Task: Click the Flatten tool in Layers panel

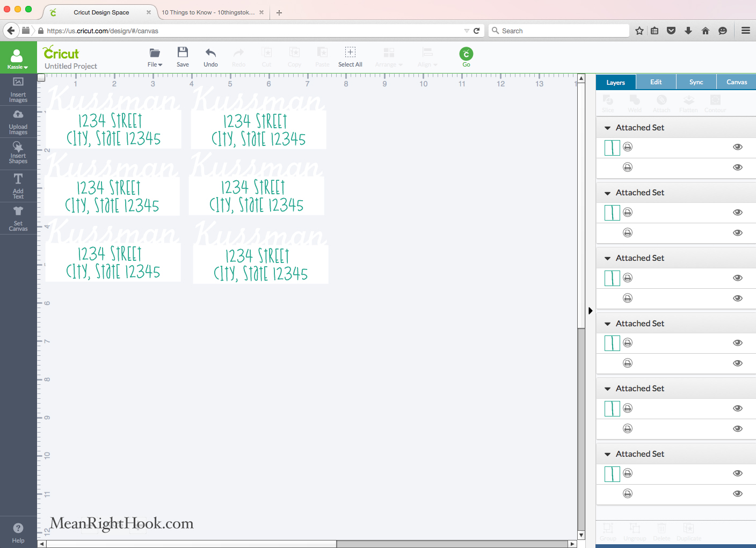Action: (x=688, y=104)
